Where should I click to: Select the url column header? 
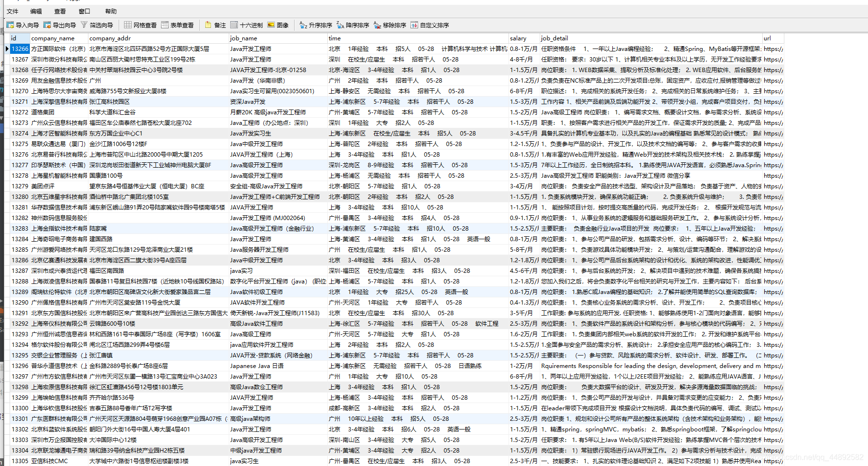click(773, 38)
